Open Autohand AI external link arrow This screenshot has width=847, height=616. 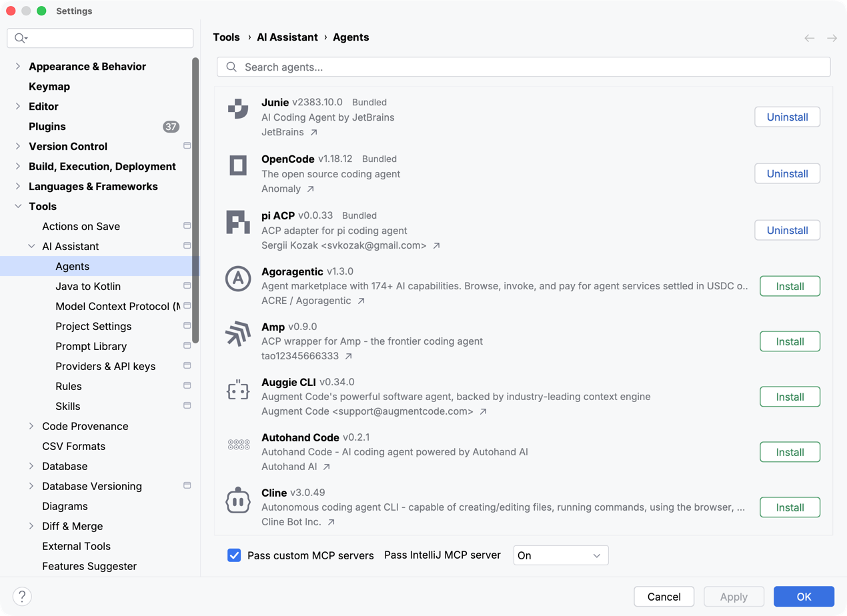(327, 467)
